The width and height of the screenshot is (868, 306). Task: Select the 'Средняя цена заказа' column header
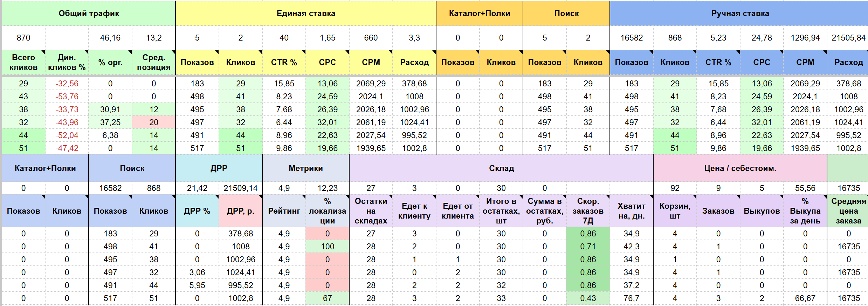848,211
